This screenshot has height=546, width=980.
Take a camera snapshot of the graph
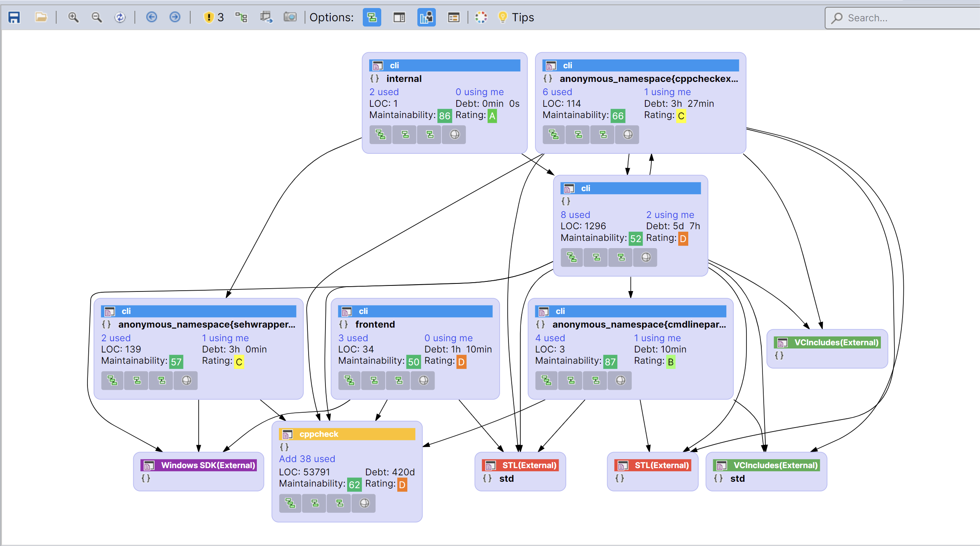(x=290, y=18)
